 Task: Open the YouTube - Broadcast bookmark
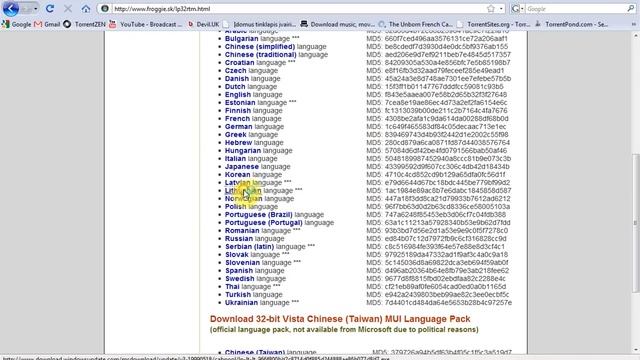click(146, 24)
